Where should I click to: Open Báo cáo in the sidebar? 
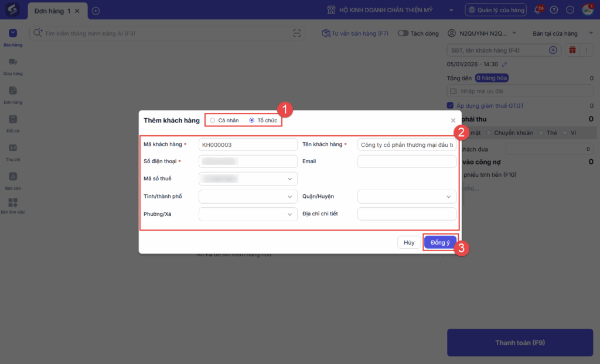coord(13,181)
